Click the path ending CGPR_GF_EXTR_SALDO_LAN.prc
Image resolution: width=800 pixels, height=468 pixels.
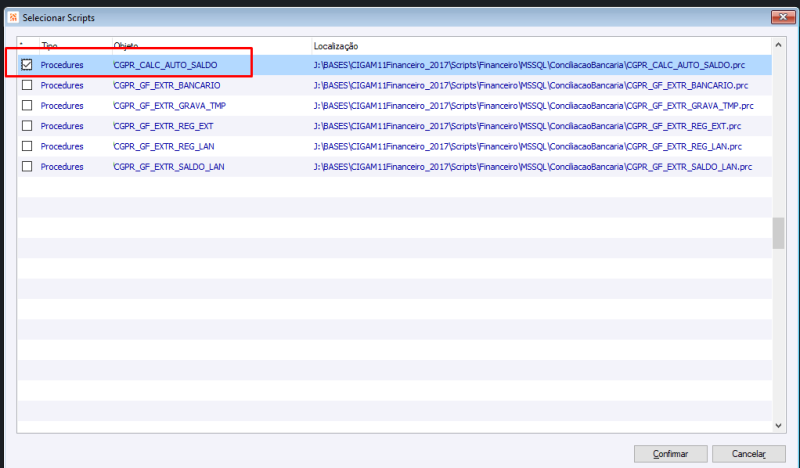pos(533,167)
